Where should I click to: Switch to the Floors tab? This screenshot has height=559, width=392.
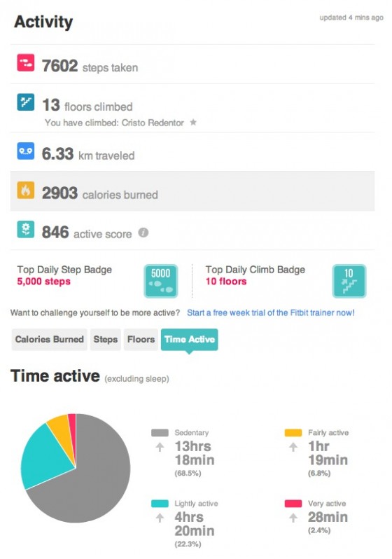[x=141, y=339]
